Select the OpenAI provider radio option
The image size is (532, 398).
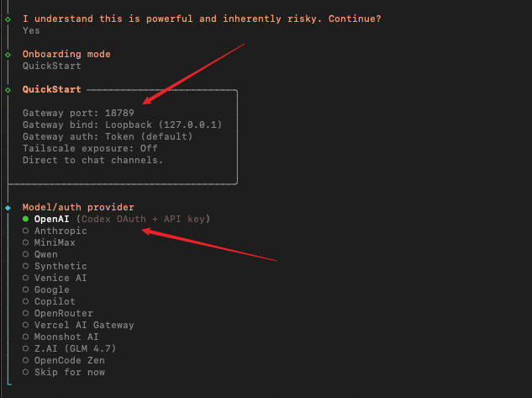tap(116, 219)
